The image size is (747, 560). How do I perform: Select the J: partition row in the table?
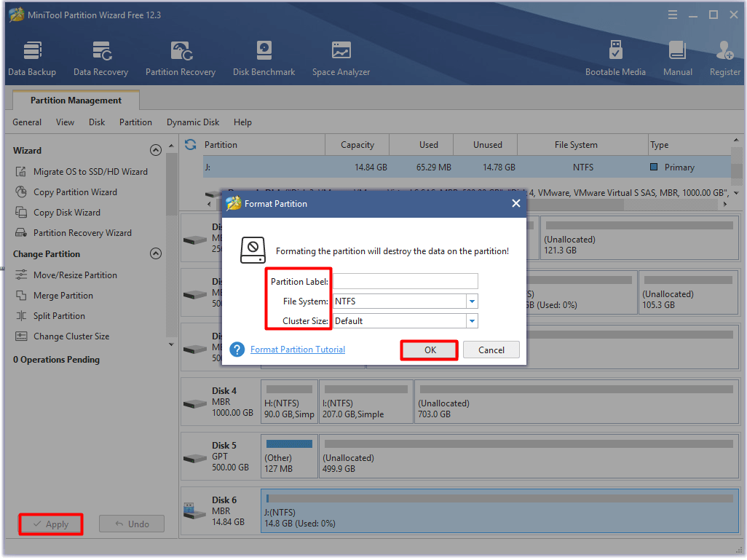click(x=467, y=167)
